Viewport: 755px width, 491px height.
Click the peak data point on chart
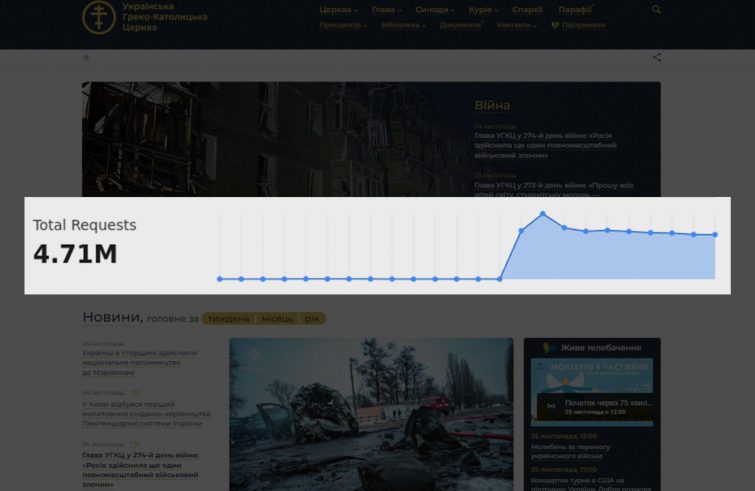(543, 214)
